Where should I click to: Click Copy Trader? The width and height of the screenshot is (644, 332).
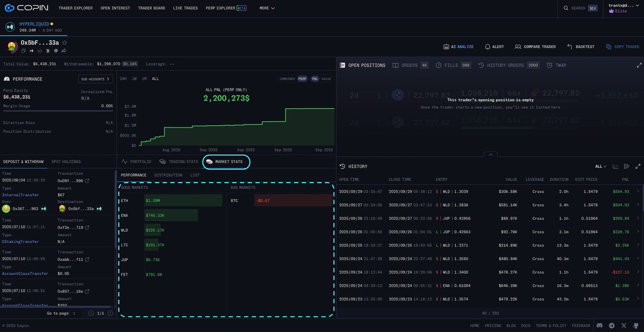tap(622, 47)
